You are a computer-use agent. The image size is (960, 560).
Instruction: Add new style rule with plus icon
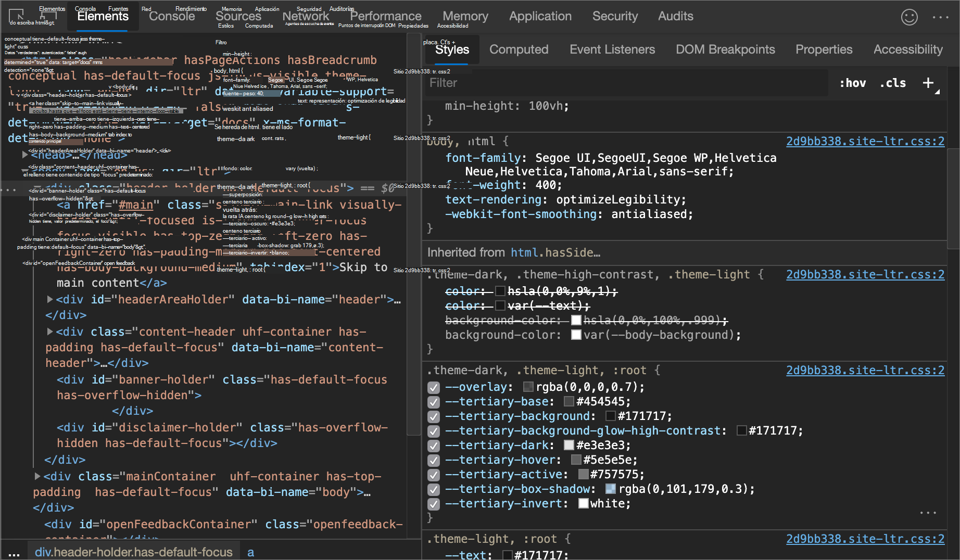coord(928,83)
